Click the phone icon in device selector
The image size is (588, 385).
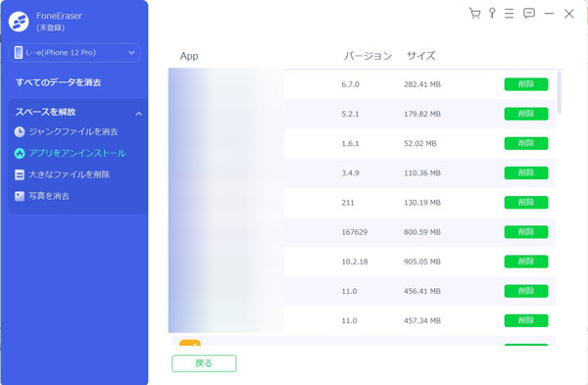(x=18, y=53)
